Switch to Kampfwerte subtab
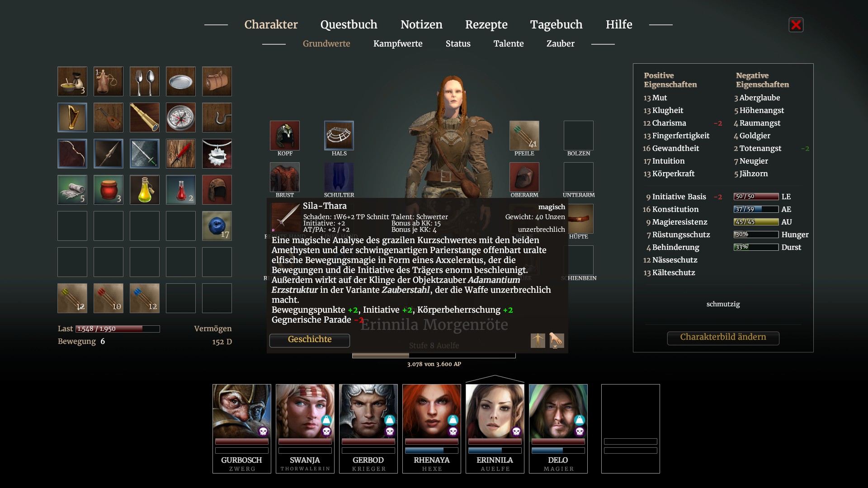Image resolution: width=868 pixels, height=488 pixels. 398,44
